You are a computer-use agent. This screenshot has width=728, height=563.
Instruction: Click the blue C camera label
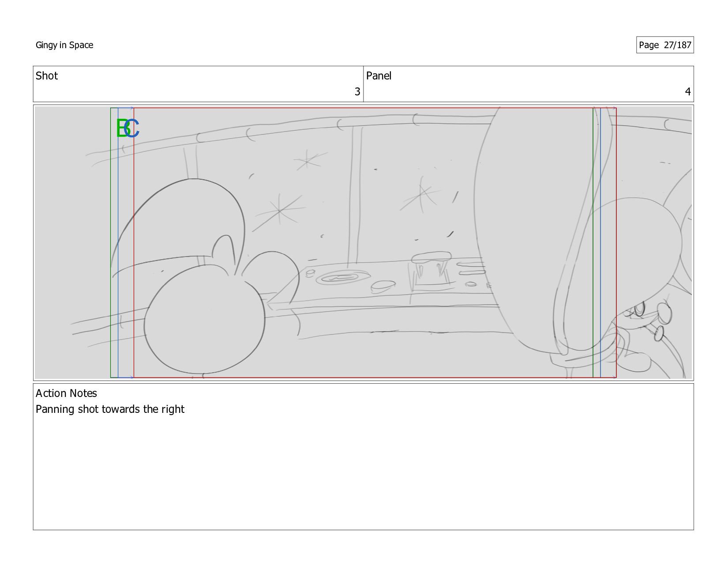click(x=132, y=128)
